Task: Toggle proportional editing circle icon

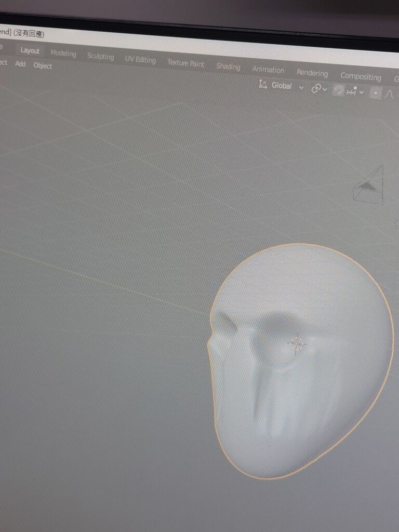Action: [375, 92]
